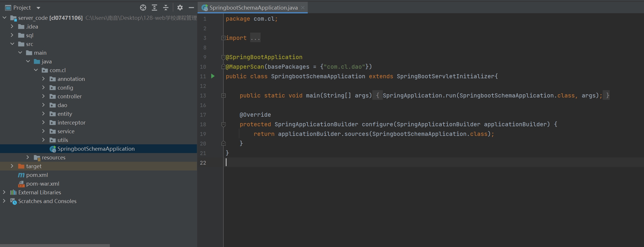
Task: Expand the target folder
Action: pyautogui.click(x=12, y=166)
